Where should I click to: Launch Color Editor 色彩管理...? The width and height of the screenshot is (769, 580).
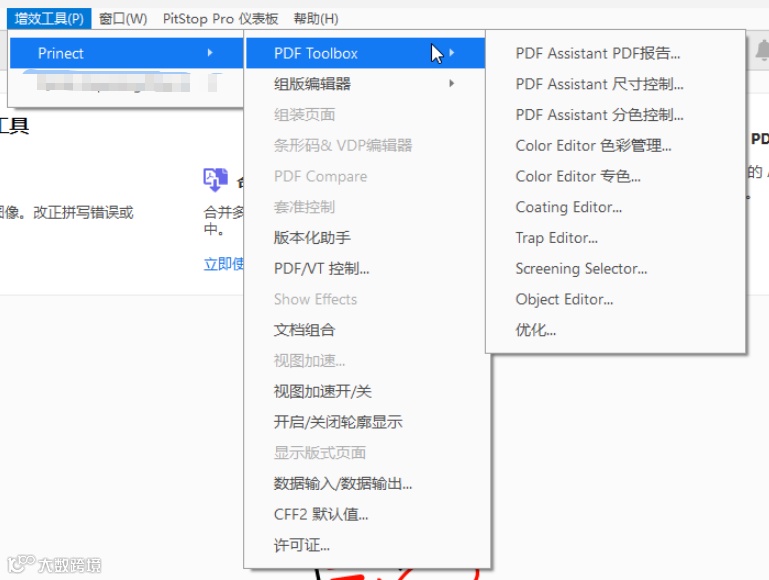coord(615,146)
